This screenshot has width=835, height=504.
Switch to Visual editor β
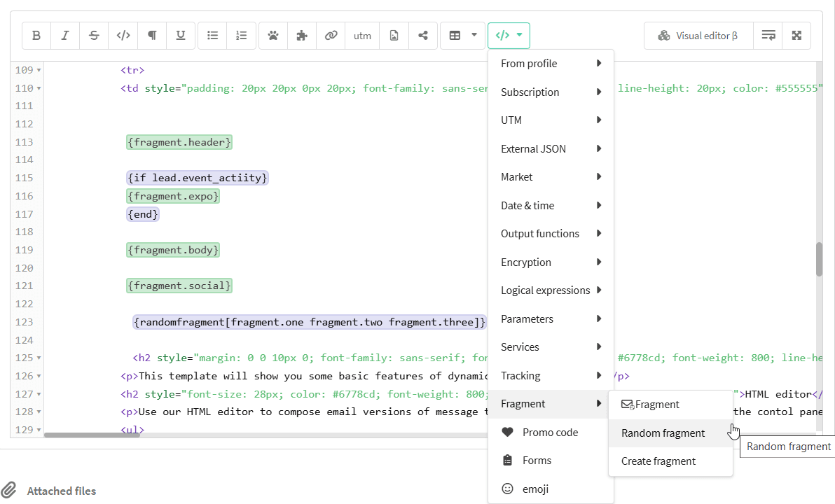(698, 36)
